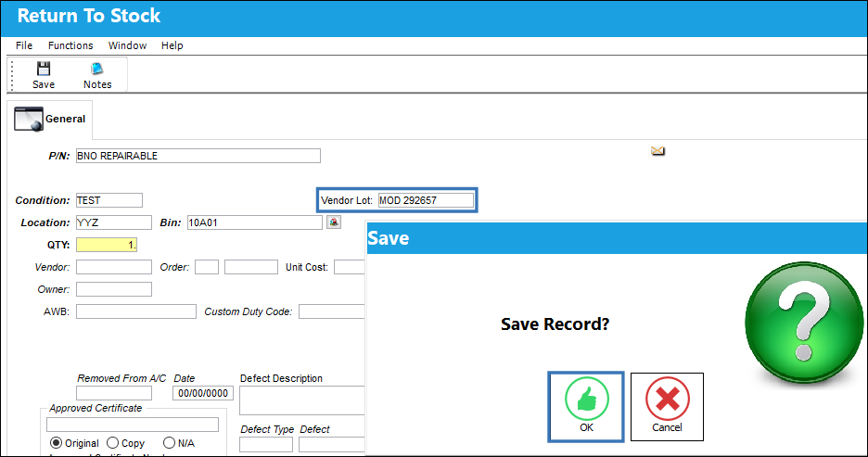Select the Copy certificate radio button
This screenshot has height=457, width=868.
point(113,443)
